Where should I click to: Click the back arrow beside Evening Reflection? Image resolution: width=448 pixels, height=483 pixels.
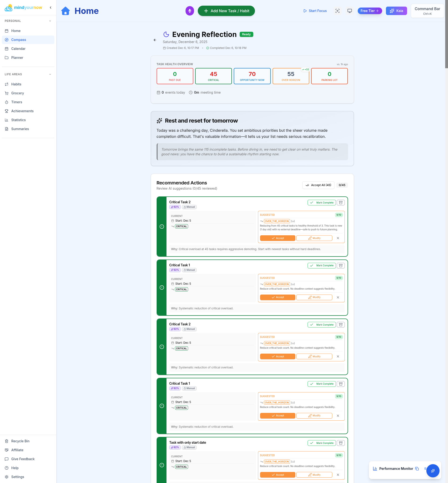pyautogui.click(x=155, y=40)
